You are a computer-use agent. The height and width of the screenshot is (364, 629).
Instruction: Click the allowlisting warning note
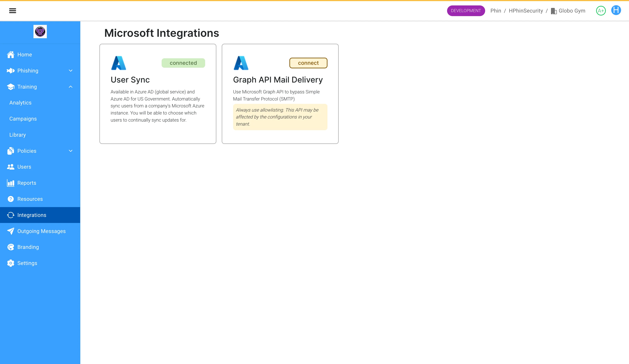point(280,117)
